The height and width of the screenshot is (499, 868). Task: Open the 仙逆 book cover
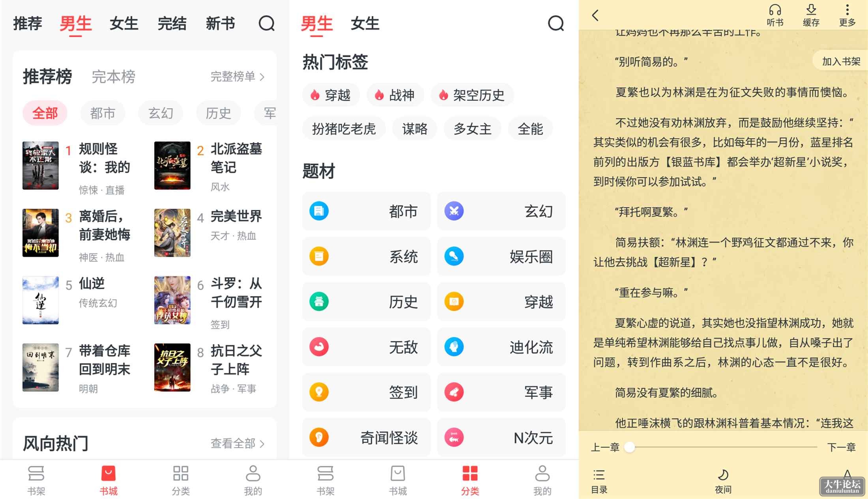40,300
